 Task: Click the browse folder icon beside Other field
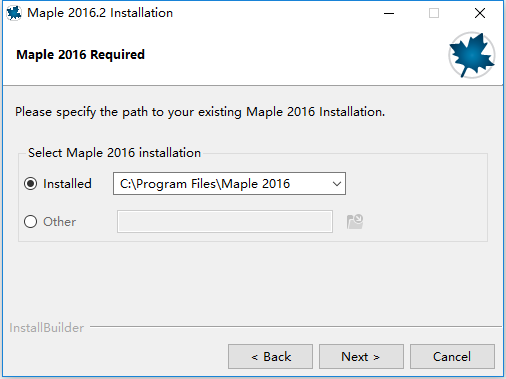tap(355, 222)
